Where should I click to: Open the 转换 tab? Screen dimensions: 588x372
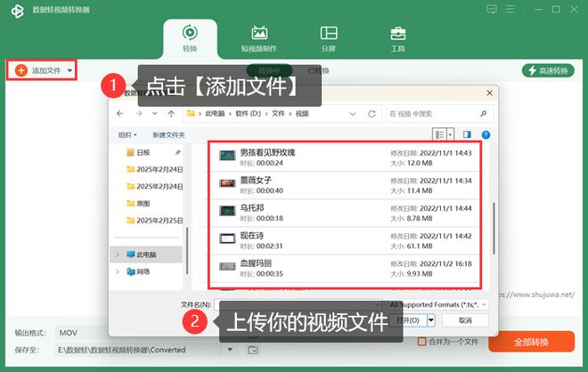pyautogui.click(x=190, y=38)
